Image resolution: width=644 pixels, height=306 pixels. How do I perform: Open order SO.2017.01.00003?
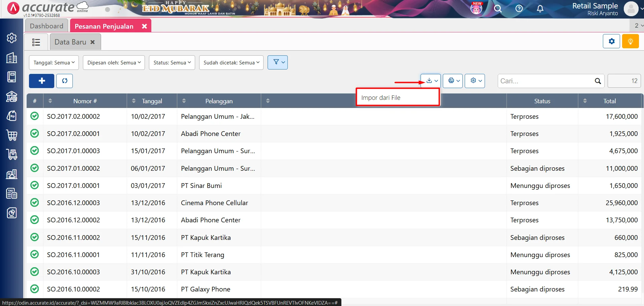(73, 151)
